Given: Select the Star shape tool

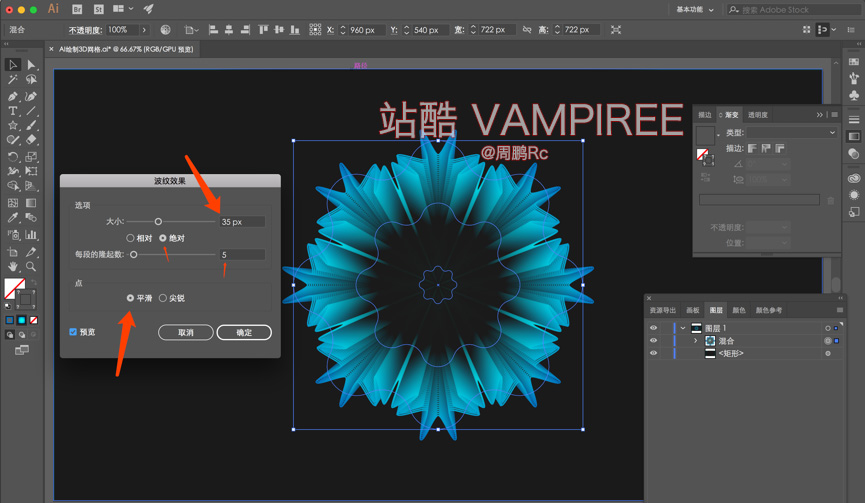Looking at the screenshot, I should pyautogui.click(x=13, y=126).
